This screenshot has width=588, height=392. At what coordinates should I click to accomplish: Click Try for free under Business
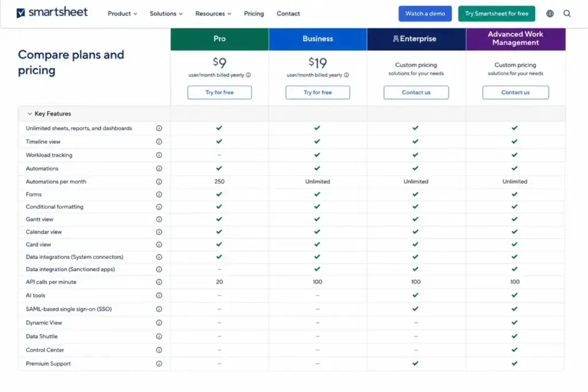tap(318, 92)
